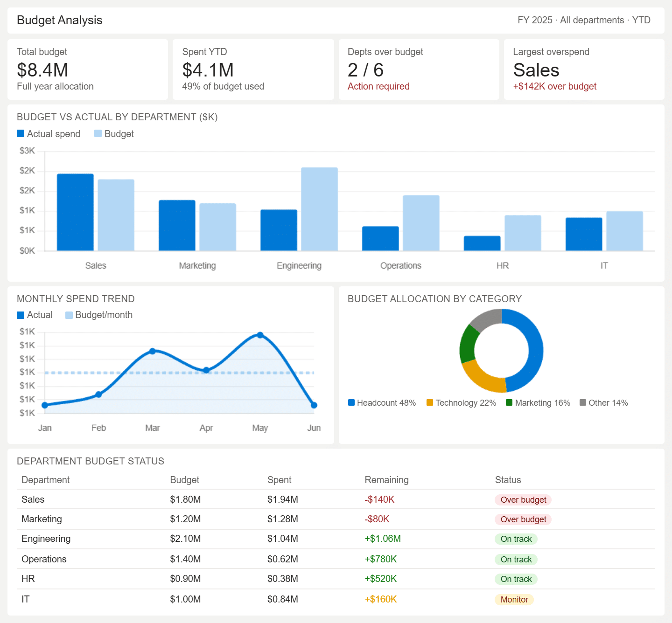This screenshot has height=623, width=672.
Task: Select the IT light blue budget bar
Action: (x=624, y=231)
